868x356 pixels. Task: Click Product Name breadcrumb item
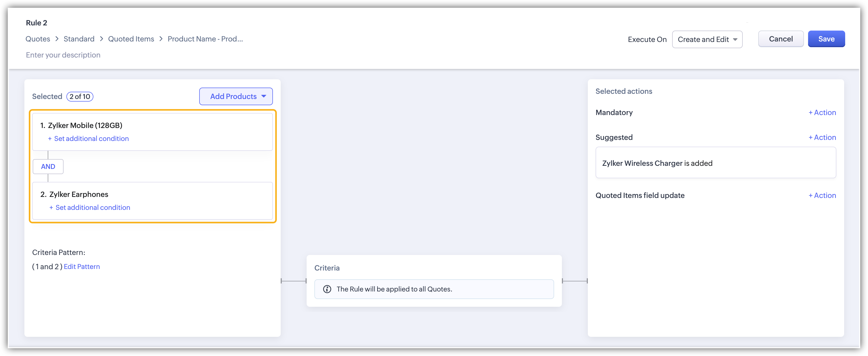click(x=205, y=39)
